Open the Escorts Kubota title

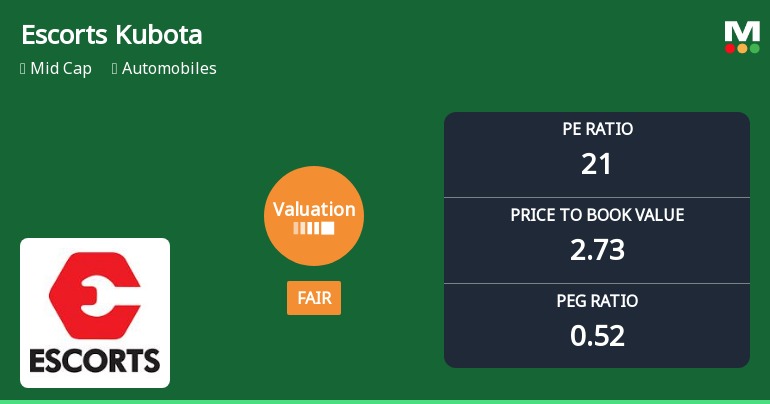tap(112, 35)
